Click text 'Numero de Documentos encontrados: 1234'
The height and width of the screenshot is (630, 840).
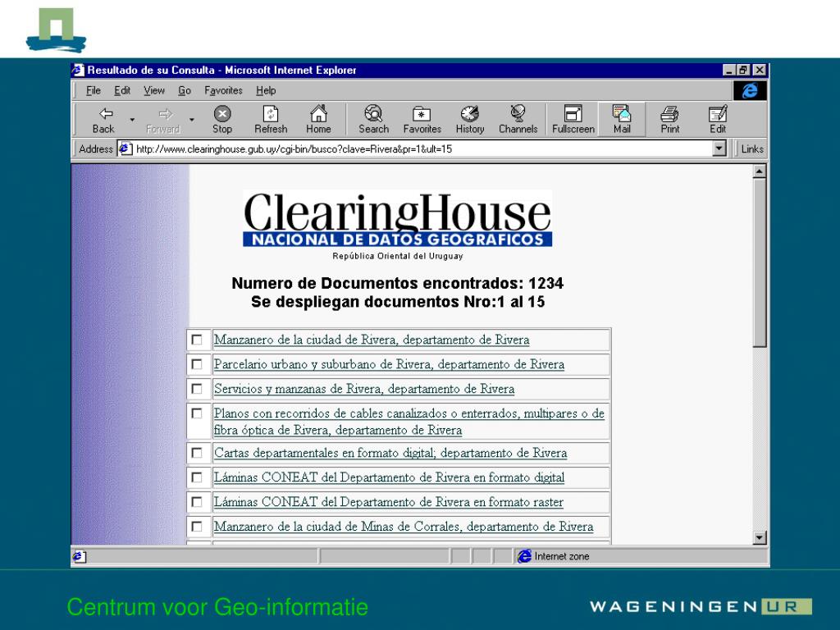coord(398,283)
